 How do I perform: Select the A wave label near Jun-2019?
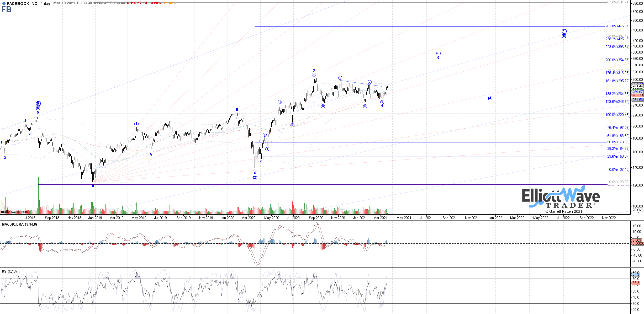(x=151, y=155)
